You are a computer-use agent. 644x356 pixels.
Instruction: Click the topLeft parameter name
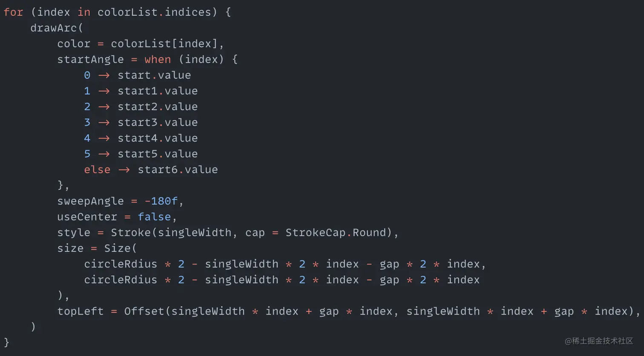pos(80,312)
